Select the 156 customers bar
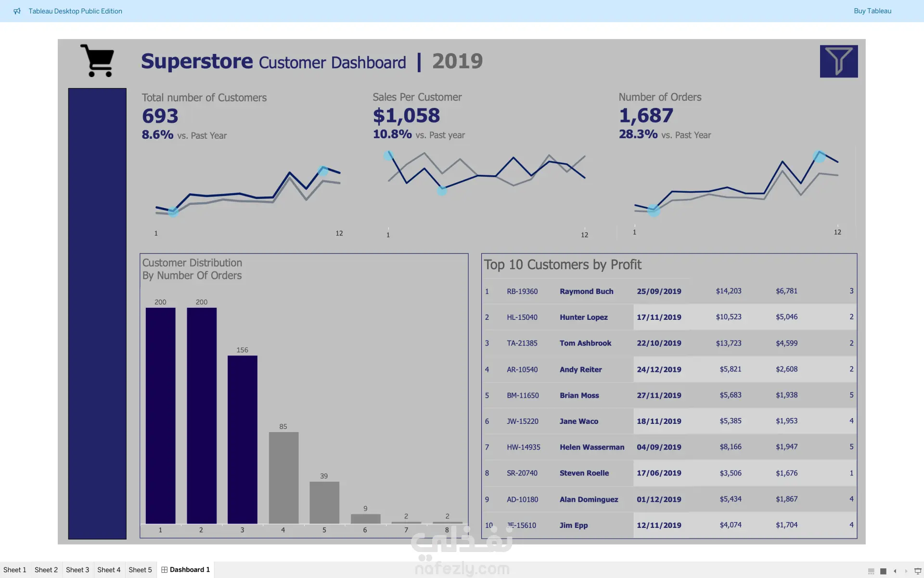924x578 pixels. [242, 439]
